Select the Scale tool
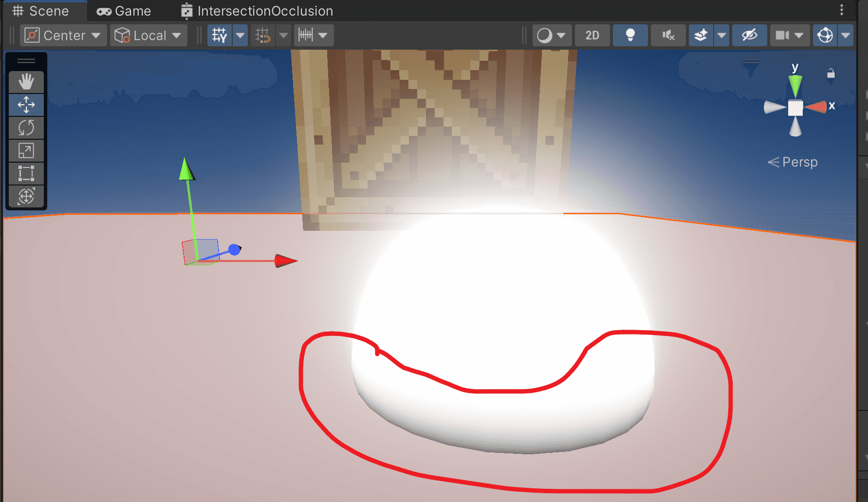Viewport: 868px width, 502px height. coord(26,151)
